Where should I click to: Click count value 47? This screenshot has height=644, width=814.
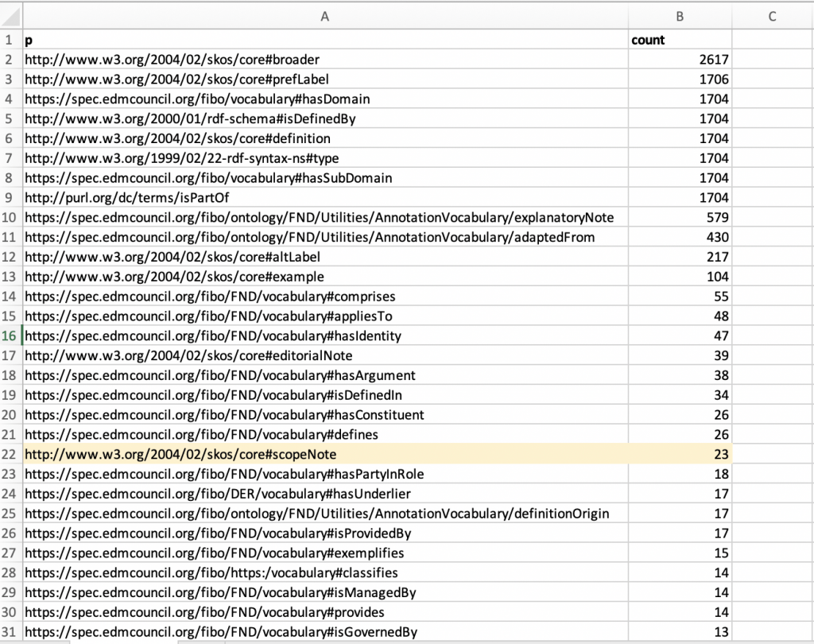680,336
